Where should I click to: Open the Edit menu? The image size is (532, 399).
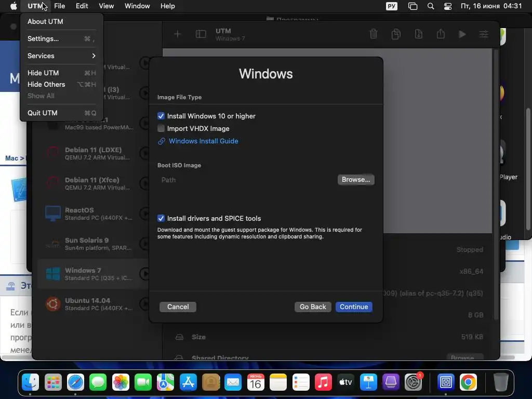pyautogui.click(x=82, y=6)
